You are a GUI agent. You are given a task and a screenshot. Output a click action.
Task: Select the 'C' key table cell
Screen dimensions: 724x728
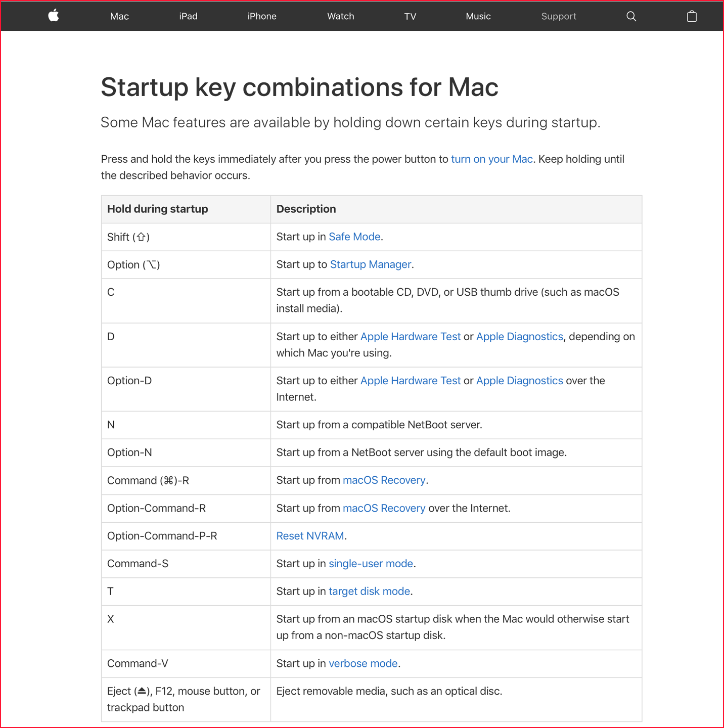coord(186,301)
